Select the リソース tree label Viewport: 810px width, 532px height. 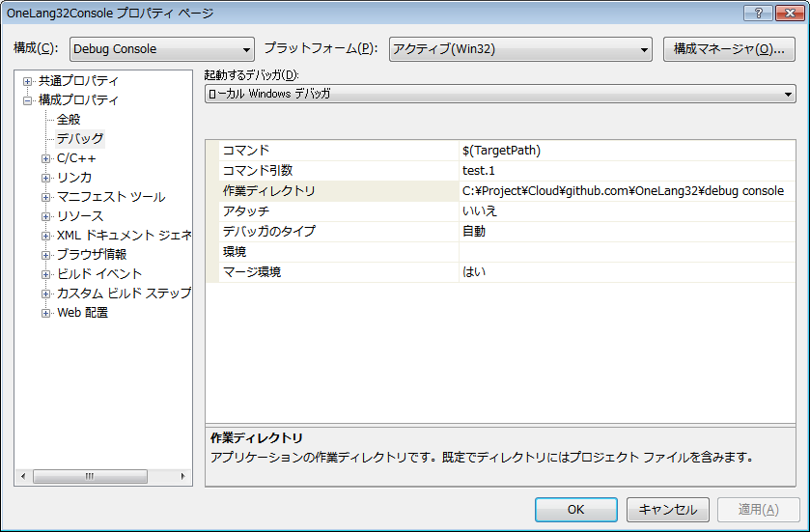coord(80,216)
